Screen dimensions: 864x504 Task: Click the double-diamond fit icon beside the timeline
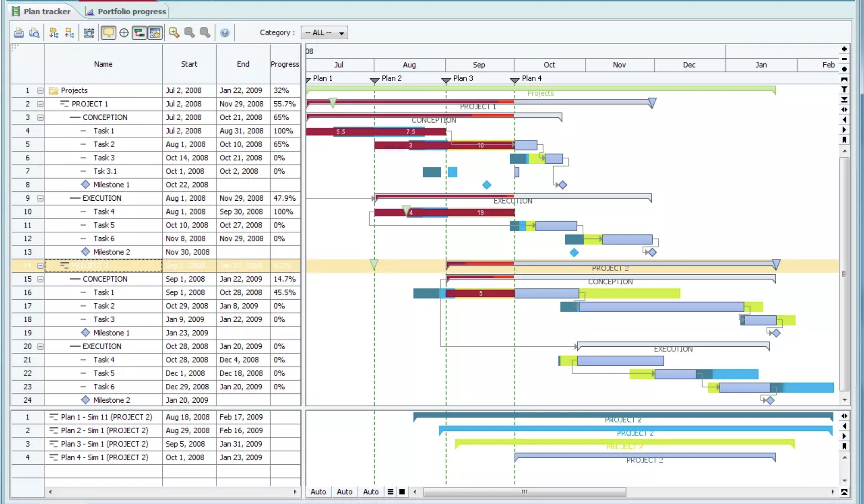(844, 110)
